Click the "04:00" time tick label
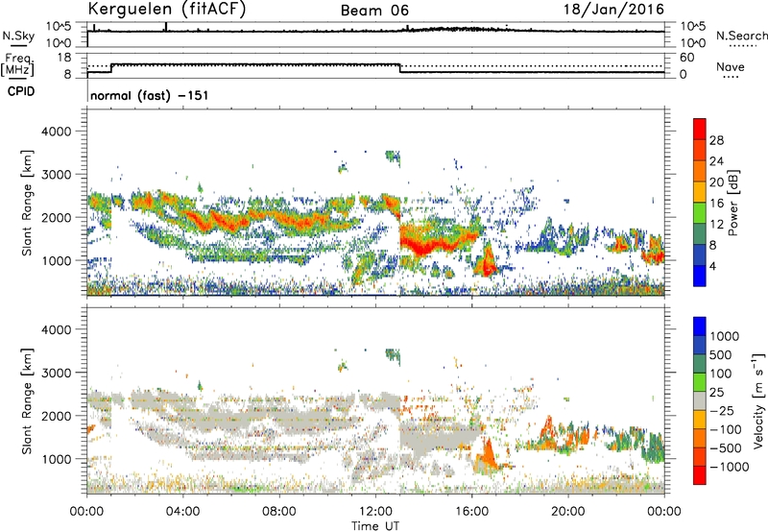768x532 pixels. [182, 512]
